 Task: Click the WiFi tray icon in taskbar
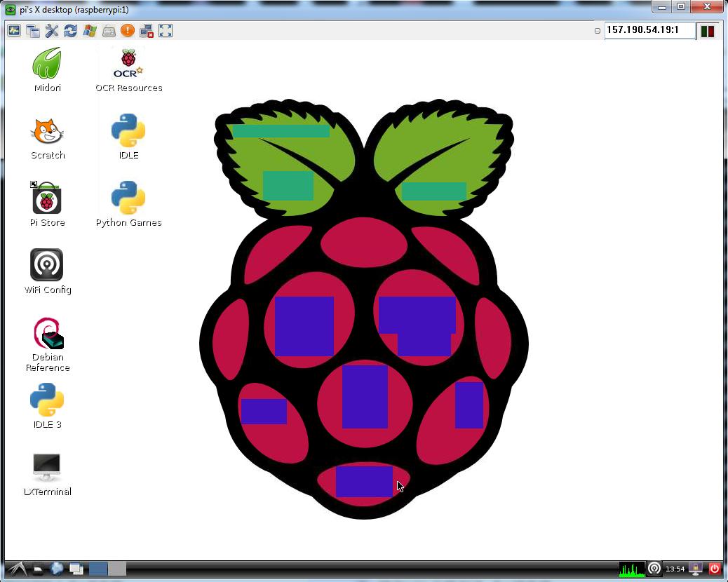(654, 568)
